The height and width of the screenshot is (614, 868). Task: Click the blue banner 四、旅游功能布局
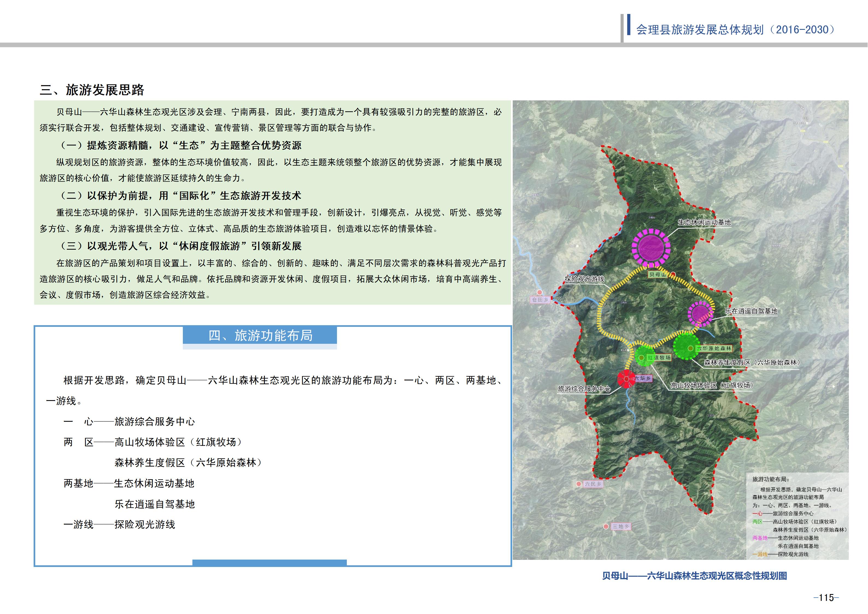click(260, 336)
